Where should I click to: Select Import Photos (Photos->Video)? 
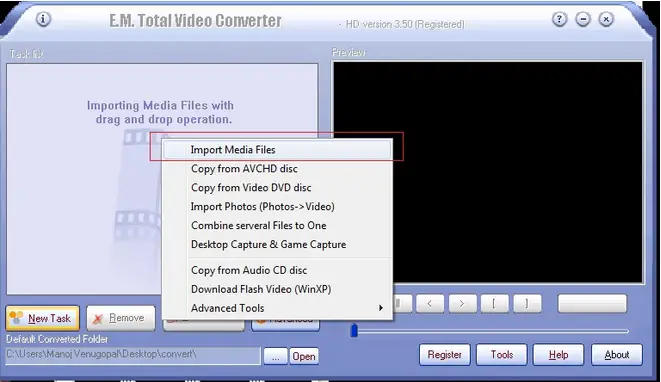coord(277,207)
